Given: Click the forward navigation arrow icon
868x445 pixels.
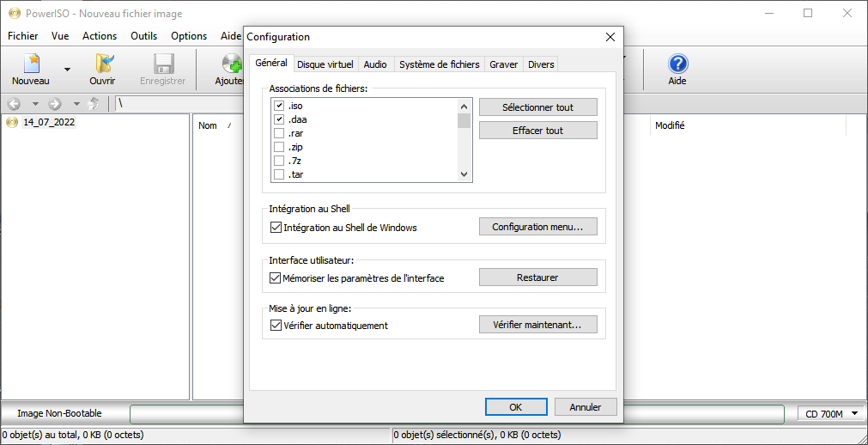Looking at the screenshot, I should 55,104.
